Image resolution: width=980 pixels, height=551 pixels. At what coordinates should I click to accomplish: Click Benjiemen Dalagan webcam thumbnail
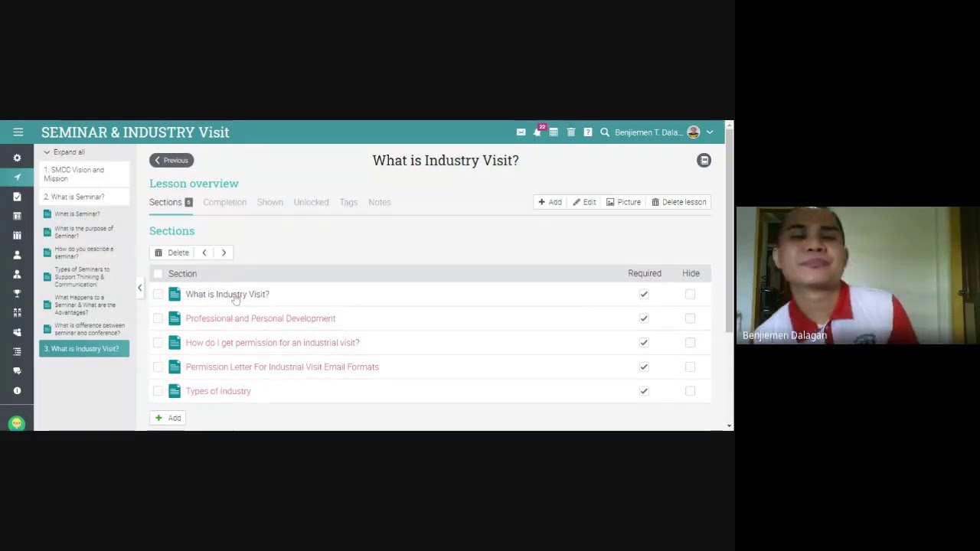click(x=857, y=275)
